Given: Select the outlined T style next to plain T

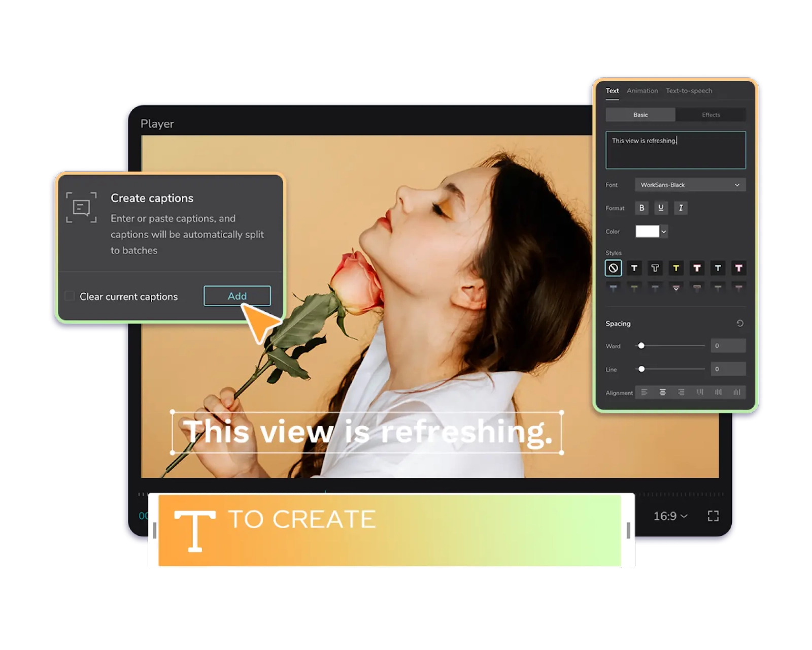Looking at the screenshot, I should click(x=656, y=269).
